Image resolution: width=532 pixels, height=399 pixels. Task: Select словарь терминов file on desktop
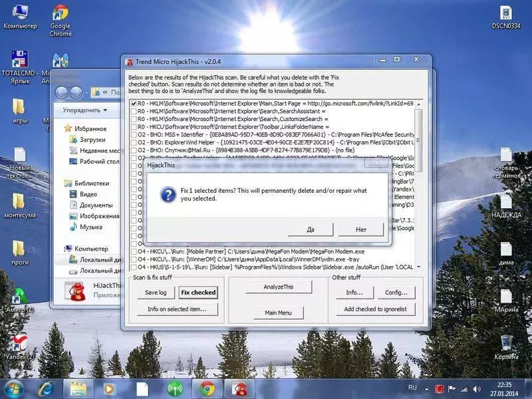point(506,163)
